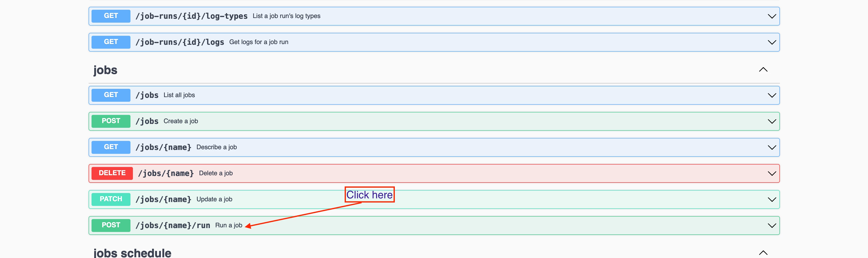The height and width of the screenshot is (258, 868).
Task: Click the 'Get logs for a job run' description
Action: [x=259, y=42]
